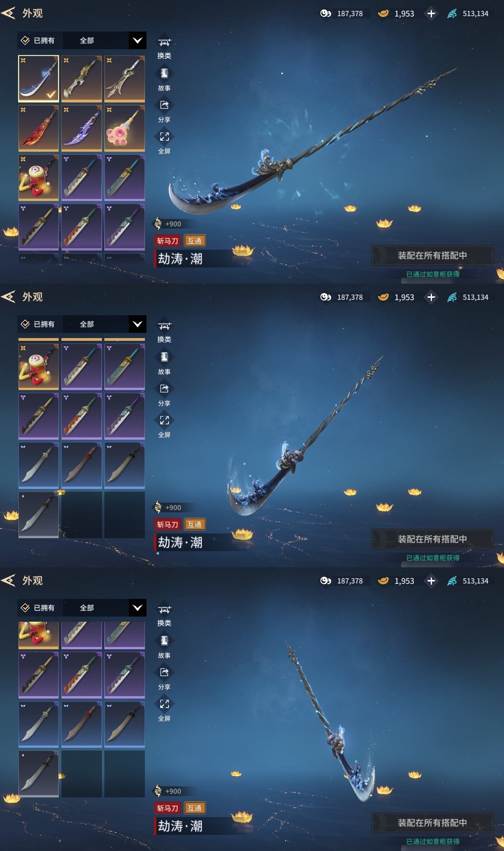The image size is (504, 851).
Task: Click plus icon to add gold ingots, top bar
Action: pos(431,13)
